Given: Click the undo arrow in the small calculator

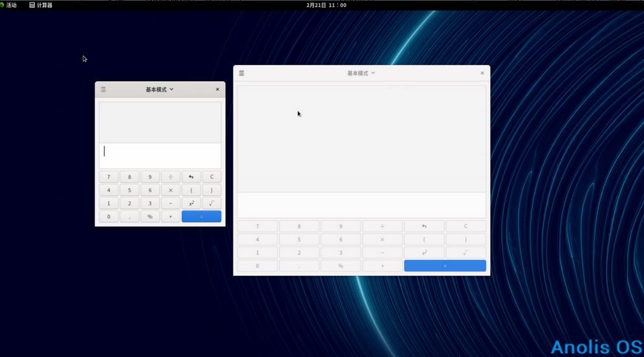Looking at the screenshot, I should tap(191, 177).
